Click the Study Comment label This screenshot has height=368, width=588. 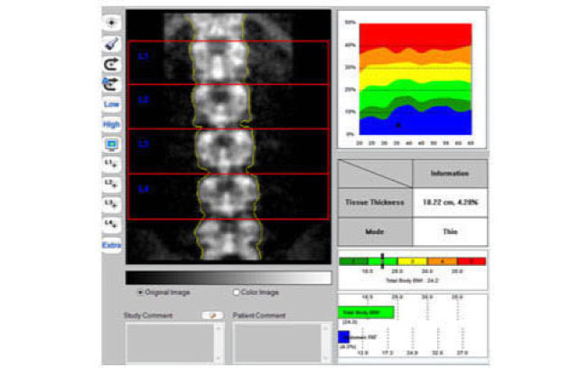point(148,316)
